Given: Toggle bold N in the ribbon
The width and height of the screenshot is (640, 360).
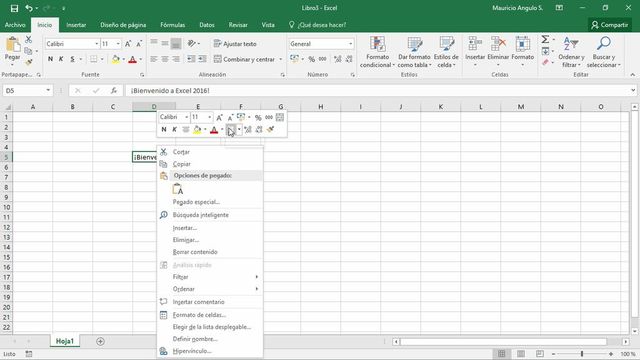Looking at the screenshot, I should pyautogui.click(x=50, y=59).
